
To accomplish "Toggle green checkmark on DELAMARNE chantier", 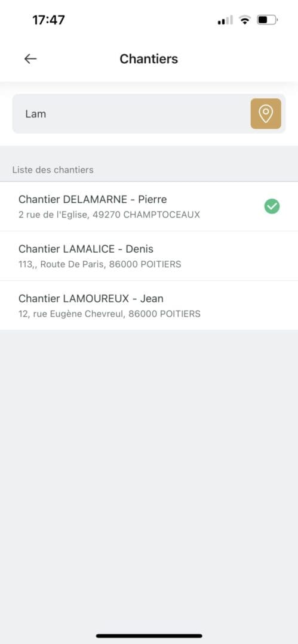I will point(272,206).
